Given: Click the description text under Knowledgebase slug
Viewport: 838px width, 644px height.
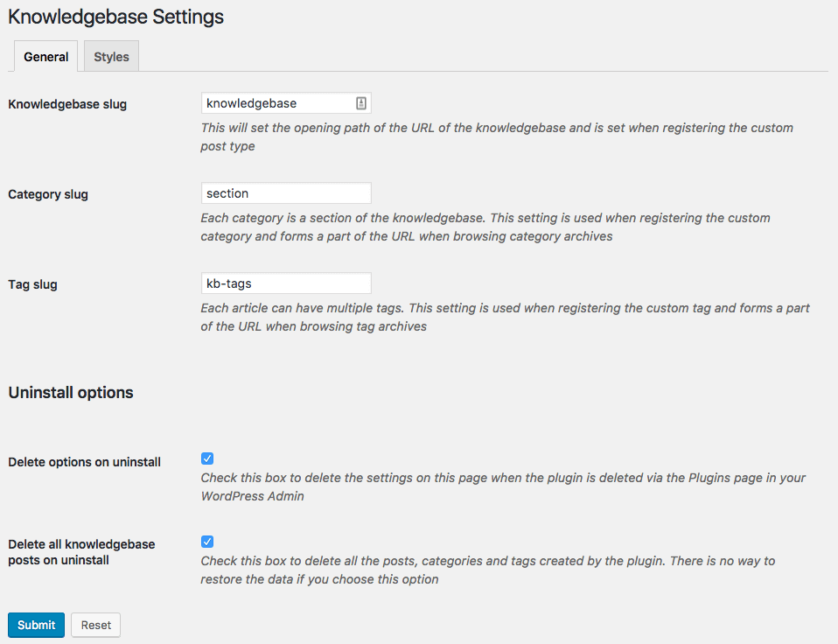Looking at the screenshot, I should click(497, 136).
